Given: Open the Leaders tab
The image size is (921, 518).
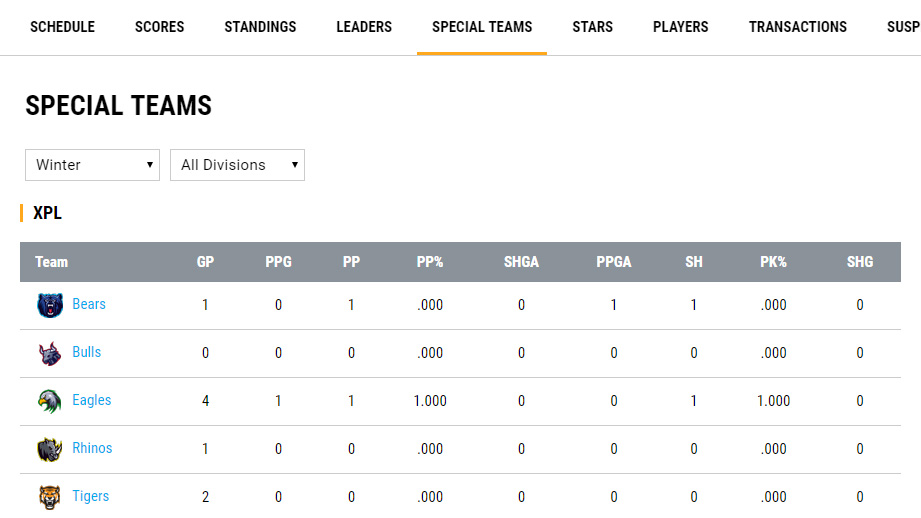Looking at the screenshot, I should 364,27.
